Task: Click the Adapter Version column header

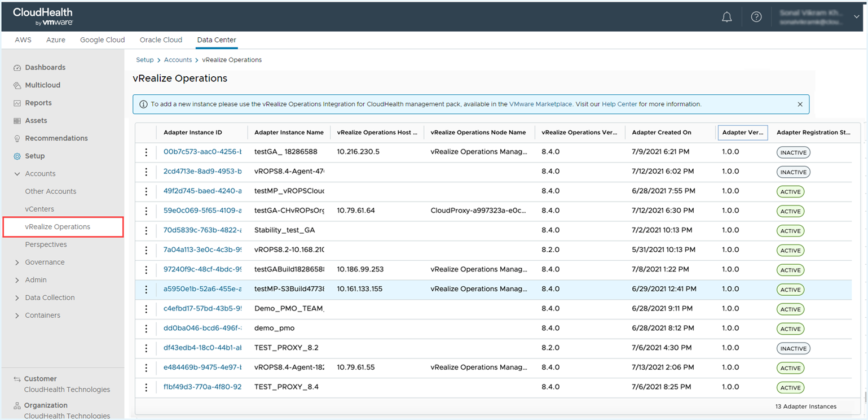Action: pyautogui.click(x=742, y=133)
